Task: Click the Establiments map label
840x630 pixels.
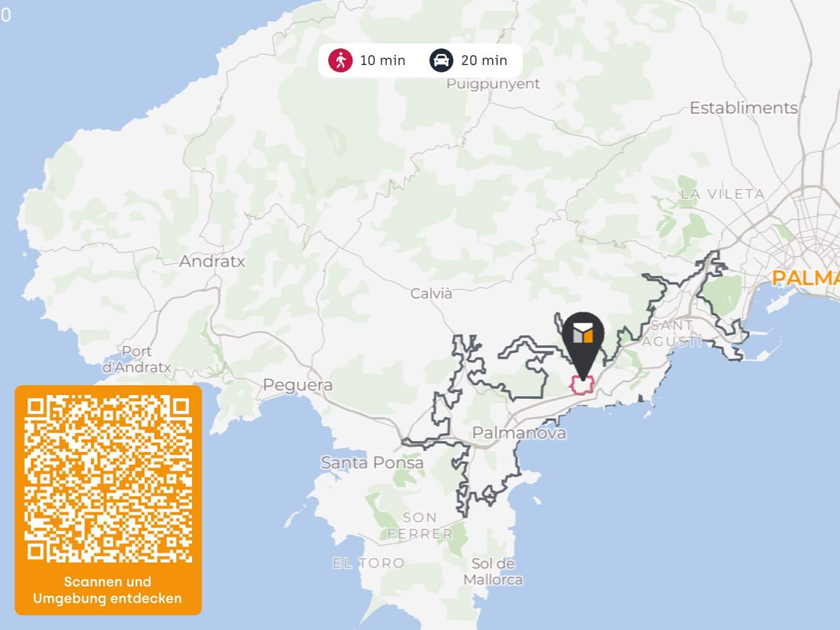Action: (x=744, y=108)
